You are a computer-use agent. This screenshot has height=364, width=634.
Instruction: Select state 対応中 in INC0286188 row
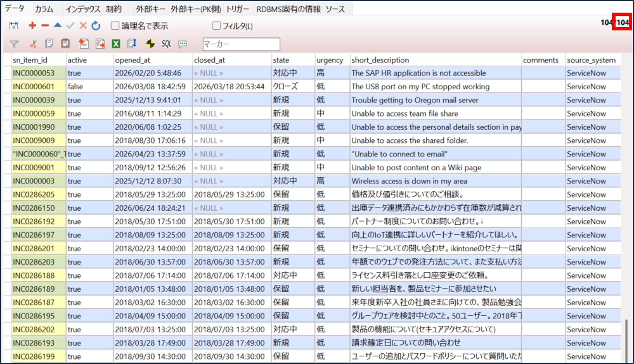click(293, 275)
